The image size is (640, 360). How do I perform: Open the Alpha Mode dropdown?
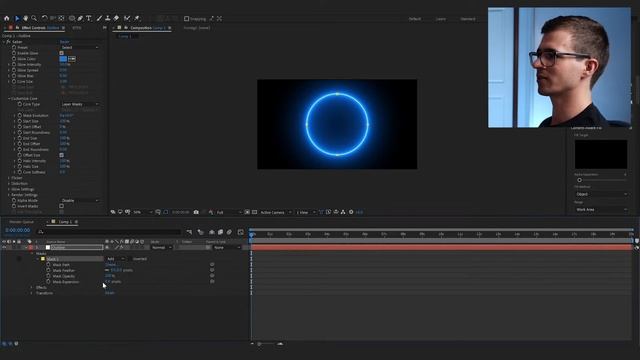point(80,200)
